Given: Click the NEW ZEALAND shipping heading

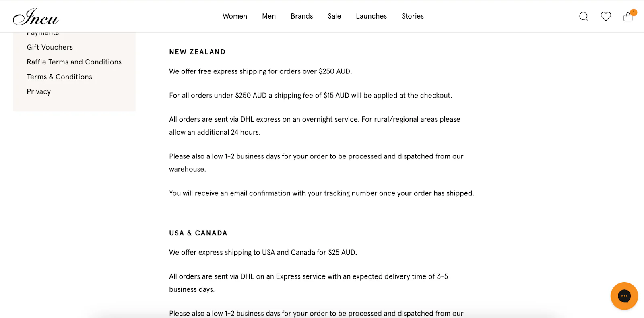Looking at the screenshot, I should tap(197, 52).
